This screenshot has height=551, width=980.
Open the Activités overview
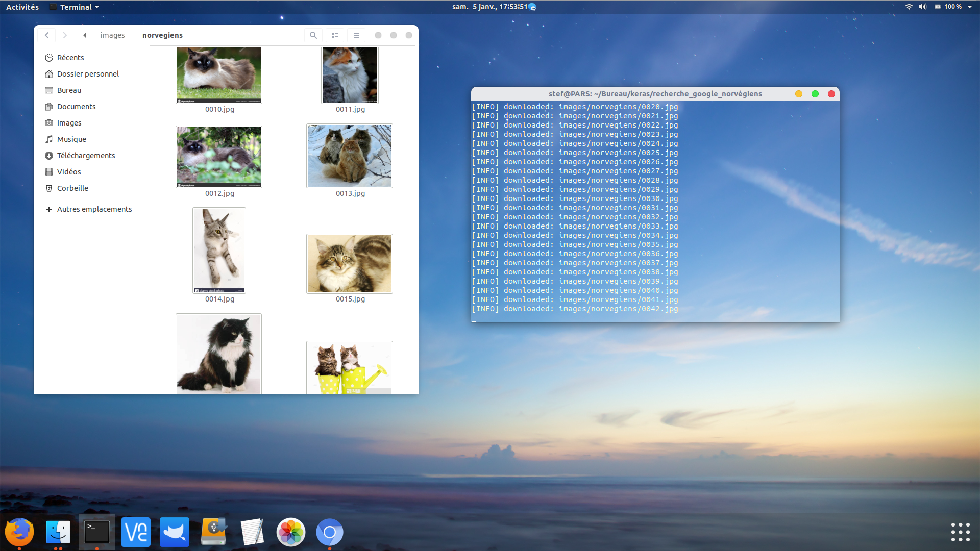coord(22,7)
